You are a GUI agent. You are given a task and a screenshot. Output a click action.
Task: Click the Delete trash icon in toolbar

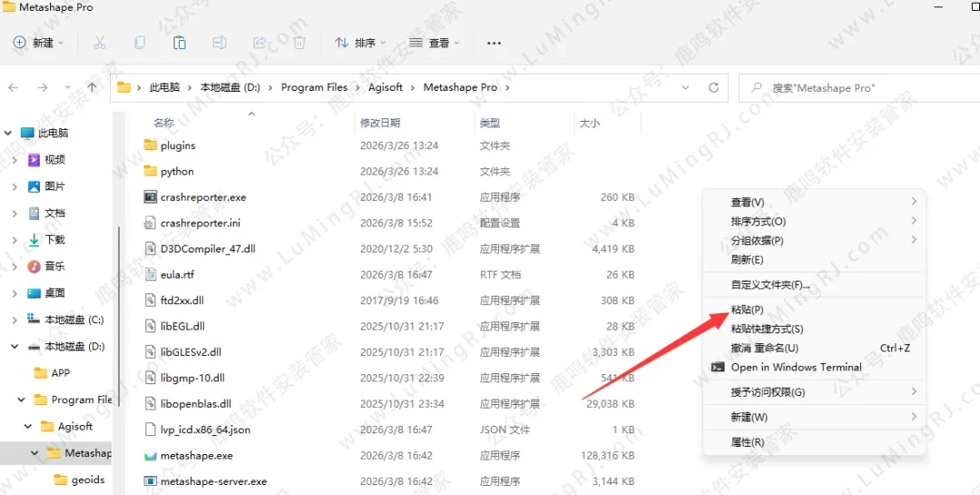[x=299, y=43]
